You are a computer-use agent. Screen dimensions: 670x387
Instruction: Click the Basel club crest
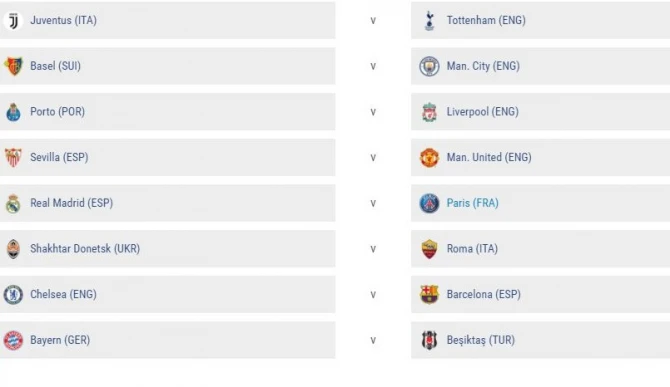pyautogui.click(x=13, y=66)
